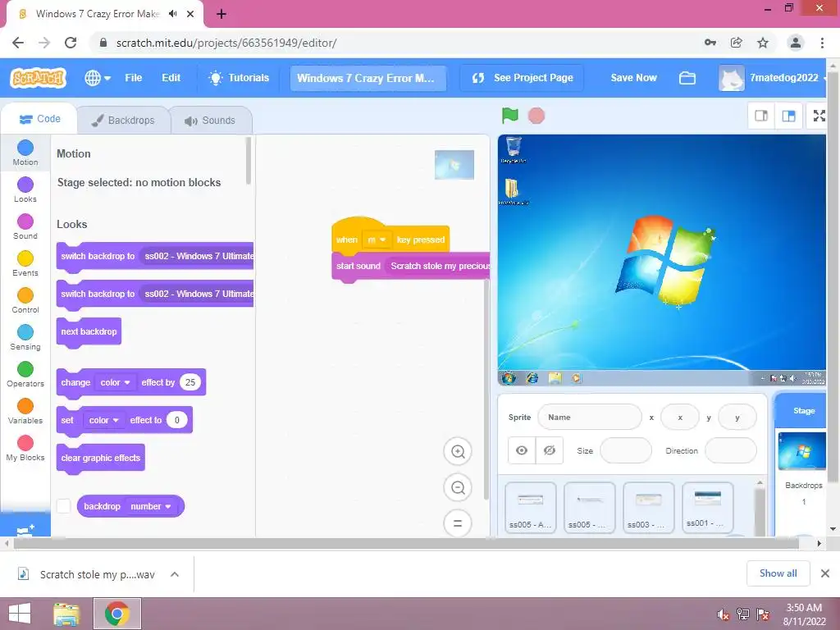Click the red stop button
Image resolution: width=840 pixels, height=630 pixels.
(x=536, y=116)
